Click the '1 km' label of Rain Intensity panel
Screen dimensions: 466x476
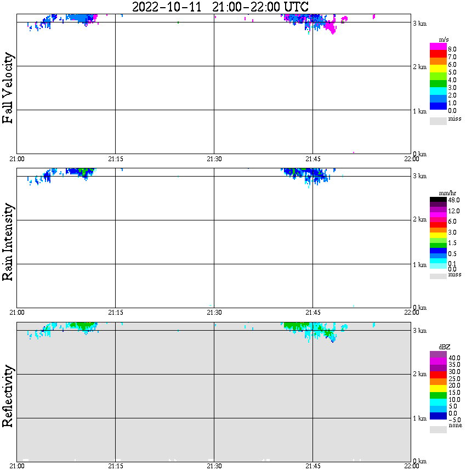(419, 265)
